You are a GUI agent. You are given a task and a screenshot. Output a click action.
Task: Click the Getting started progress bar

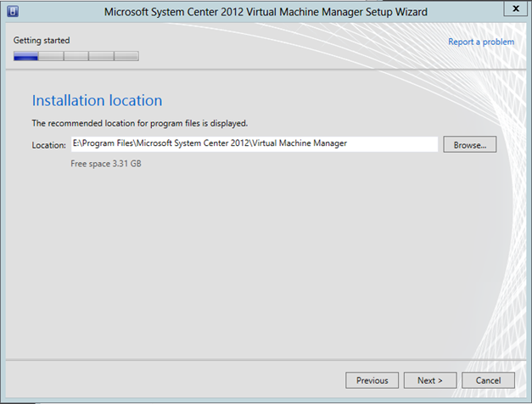point(76,56)
